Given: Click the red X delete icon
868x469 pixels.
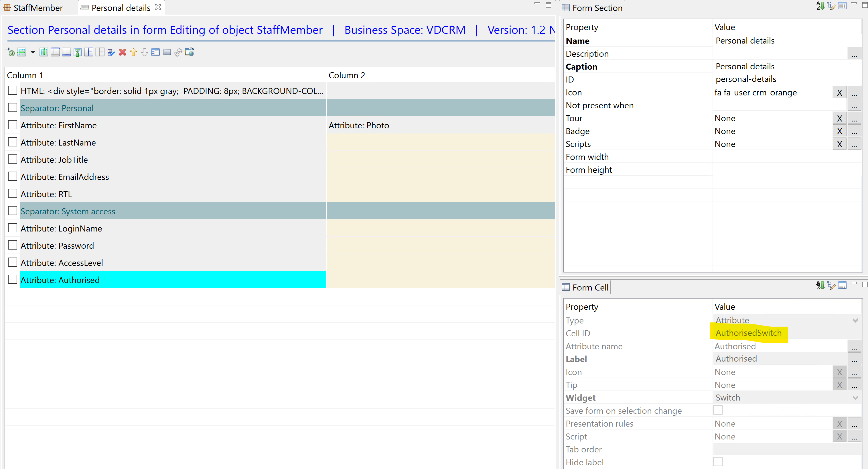Looking at the screenshot, I should click(122, 52).
